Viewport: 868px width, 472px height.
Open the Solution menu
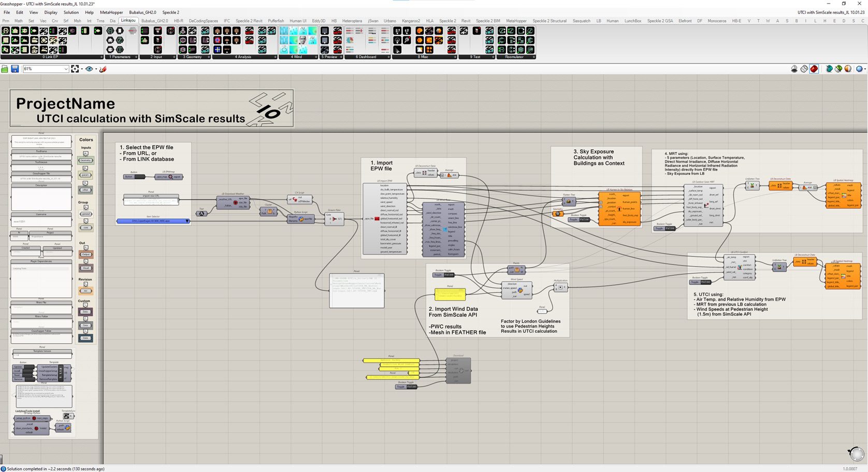pos(71,12)
